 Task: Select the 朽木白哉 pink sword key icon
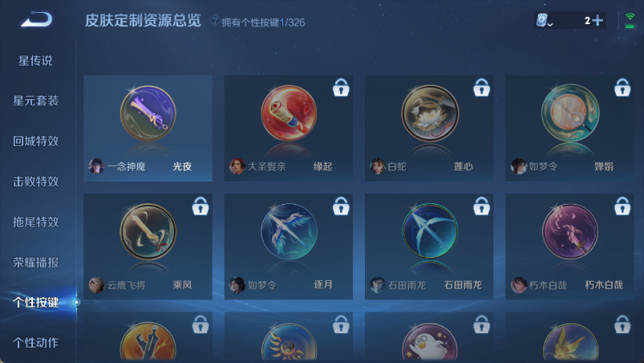click(x=570, y=232)
